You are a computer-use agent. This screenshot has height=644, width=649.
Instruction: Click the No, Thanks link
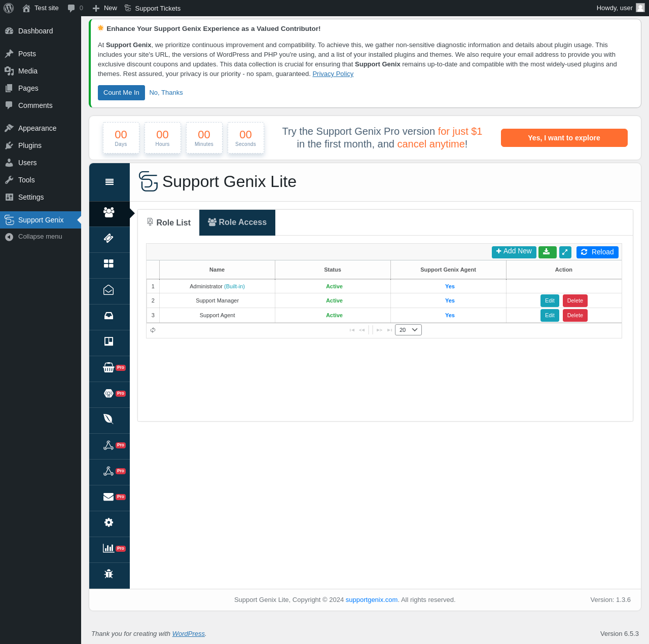tap(166, 93)
